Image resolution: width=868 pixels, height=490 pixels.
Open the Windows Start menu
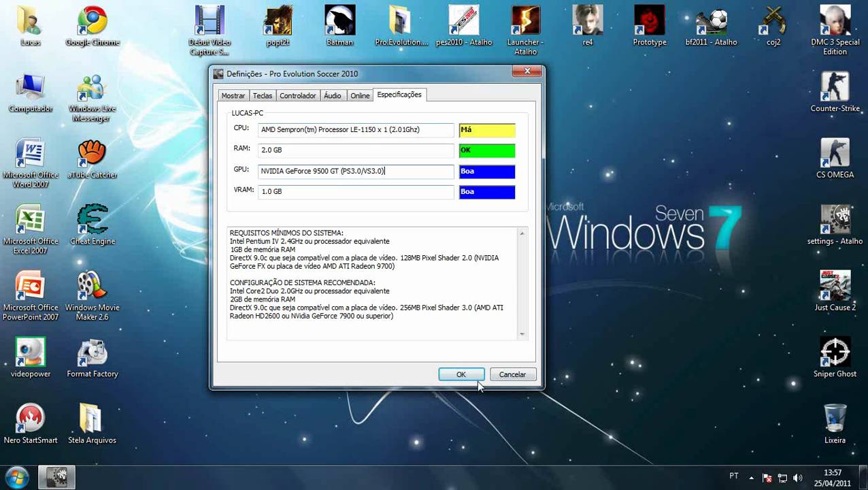tap(16, 477)
